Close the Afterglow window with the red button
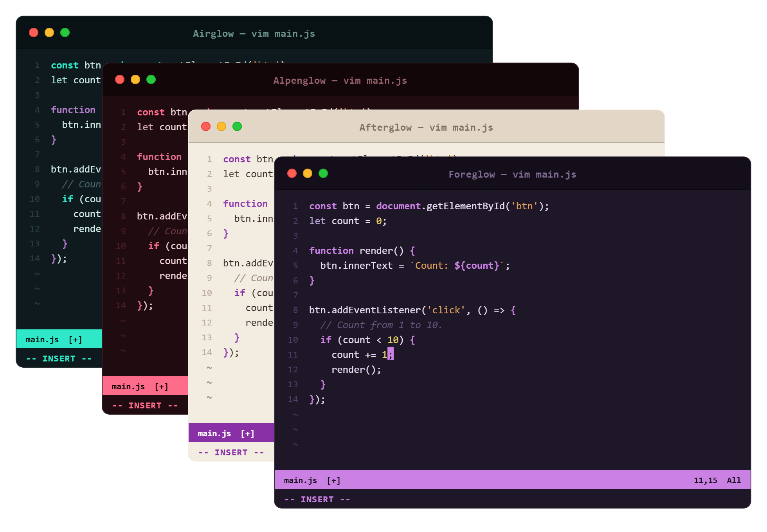 206,126
